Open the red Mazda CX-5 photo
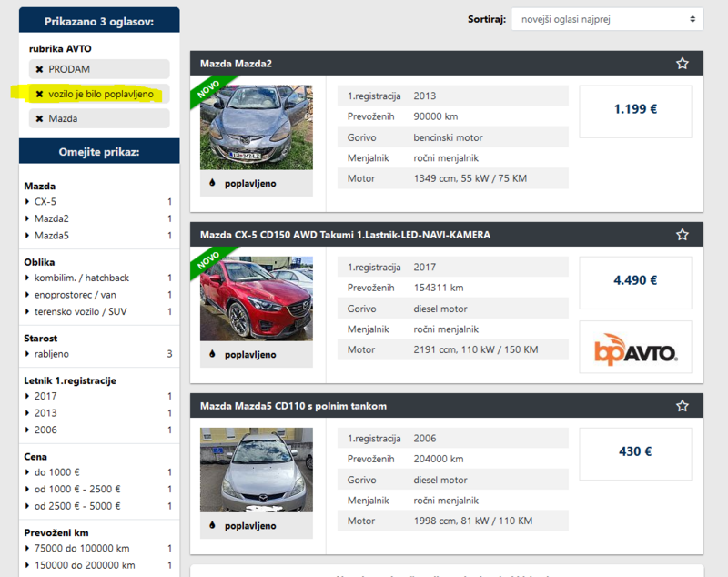This screenshot has width=728, height=577. [256, 299]
